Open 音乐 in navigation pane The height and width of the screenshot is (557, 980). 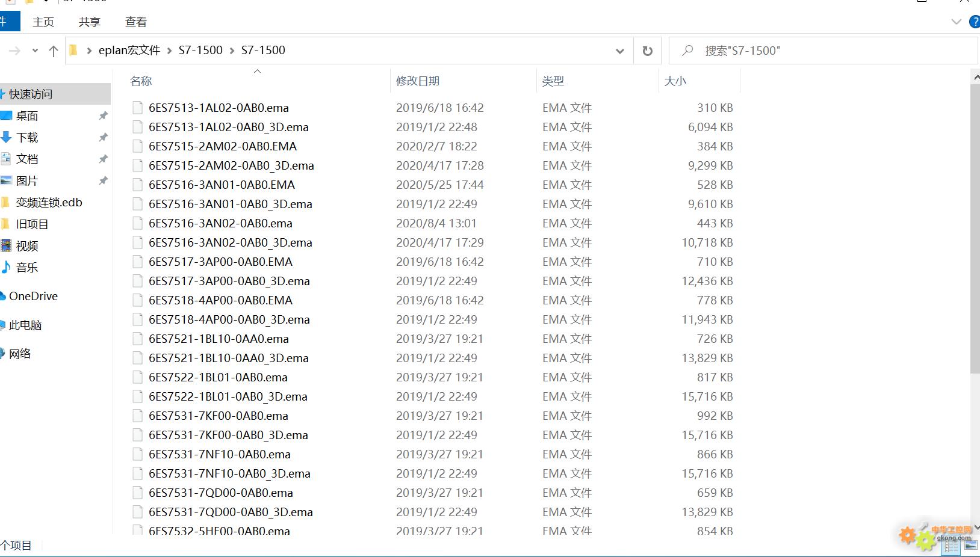27,267
